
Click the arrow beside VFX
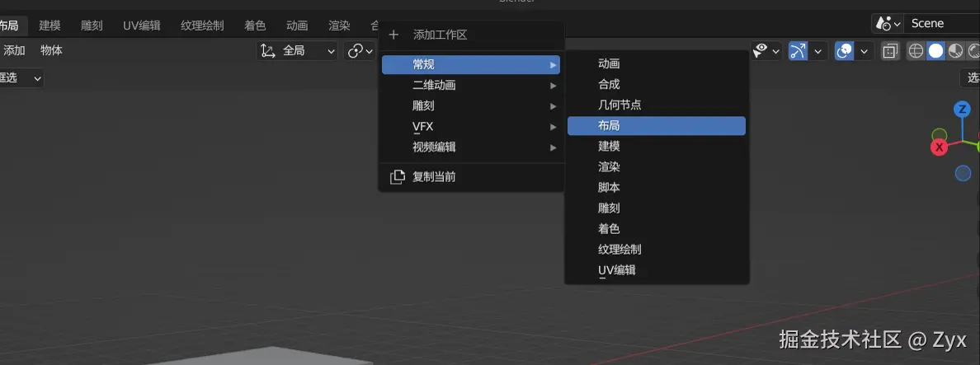(x=554, y=127)
